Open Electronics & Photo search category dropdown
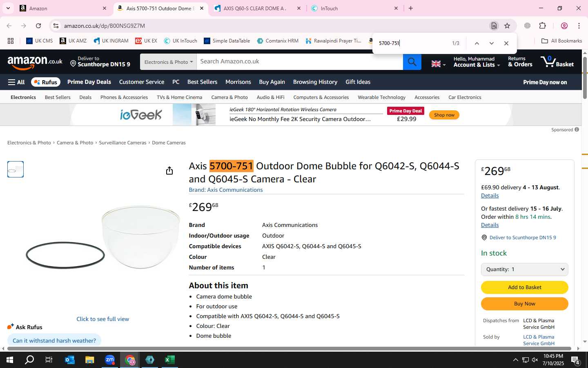The image size is (588, 368). coord(168,62)
